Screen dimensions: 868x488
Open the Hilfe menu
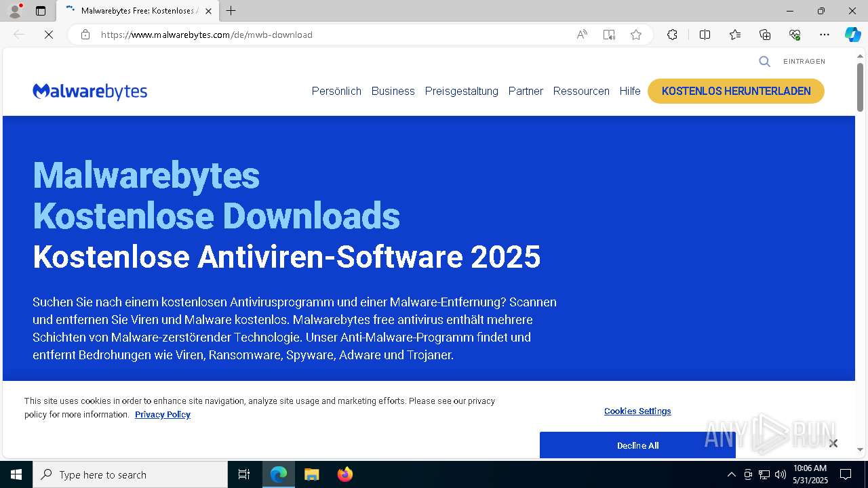coord(630,91)
